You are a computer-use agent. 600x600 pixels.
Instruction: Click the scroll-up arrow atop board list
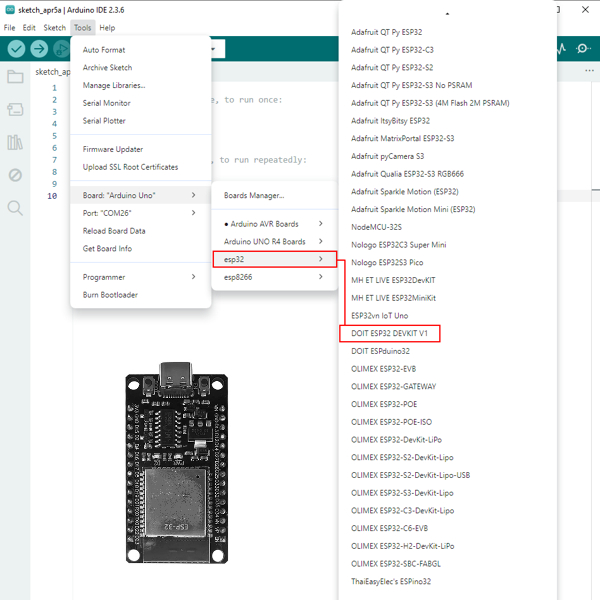tap(447, 14)
